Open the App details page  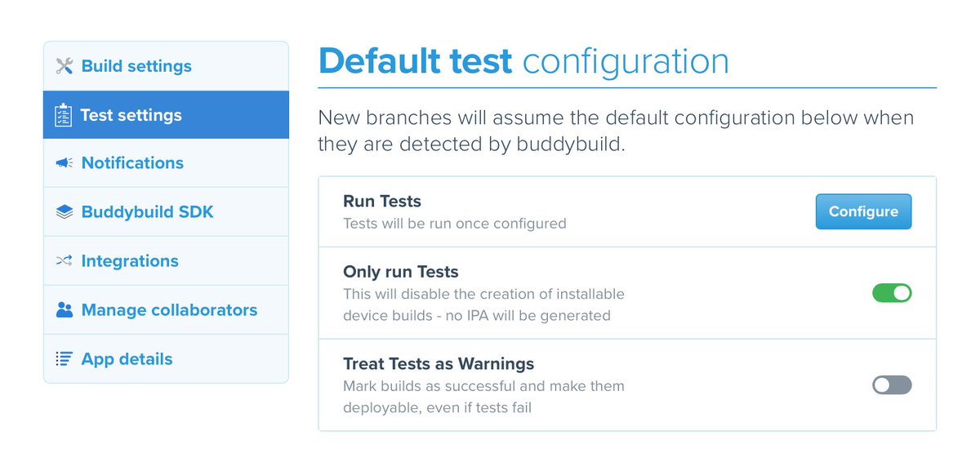click(166, 358)
